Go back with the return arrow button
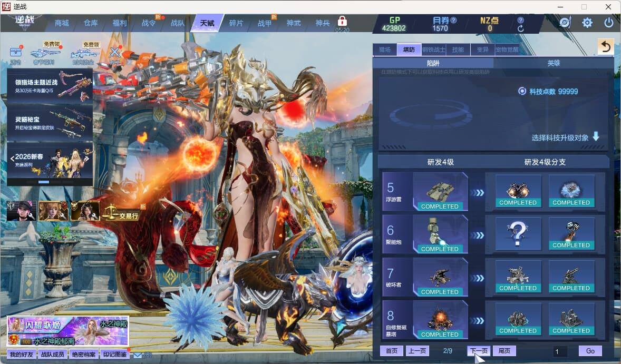This screenshot has height=364, width=621. (x=606, y=47)
